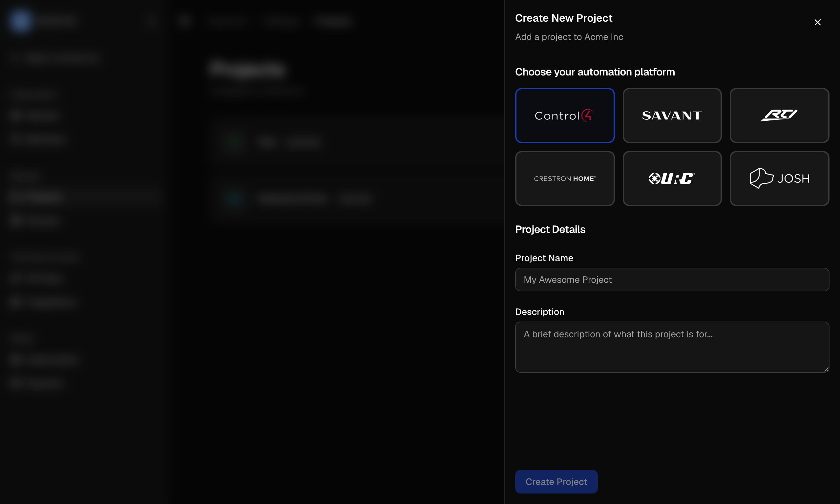Select the Josh platform card
Image resolution: width=840 pixels, height=504 pixels.
click(779, 178)
